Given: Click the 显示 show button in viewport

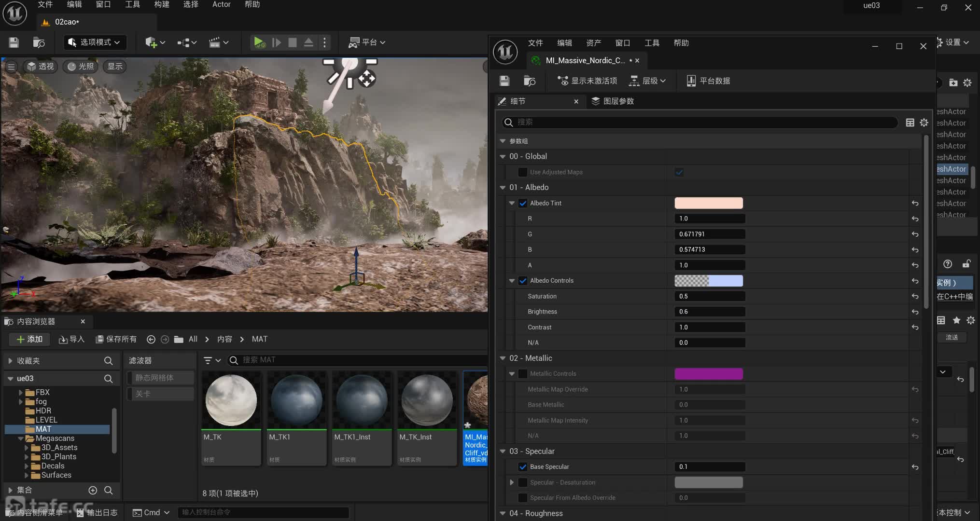Looking at the screenshot, I should click(115, 67).
